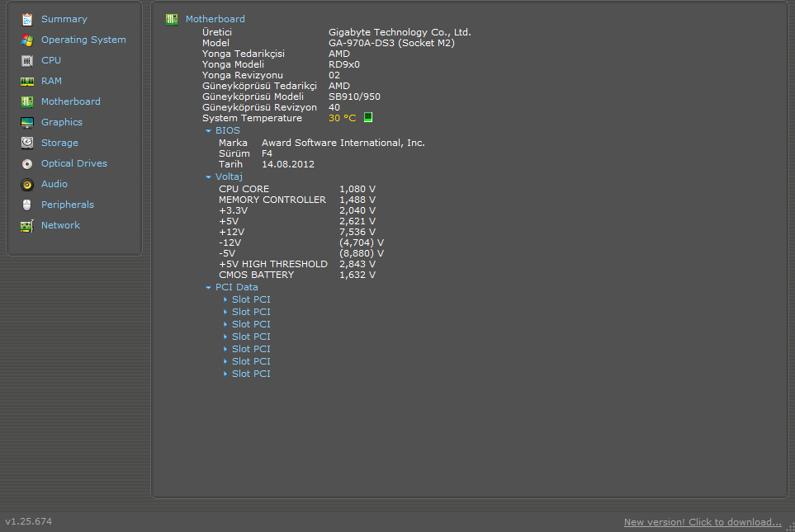
Task: Select the CPU CORE voltage row label
Action: [244, 189]
